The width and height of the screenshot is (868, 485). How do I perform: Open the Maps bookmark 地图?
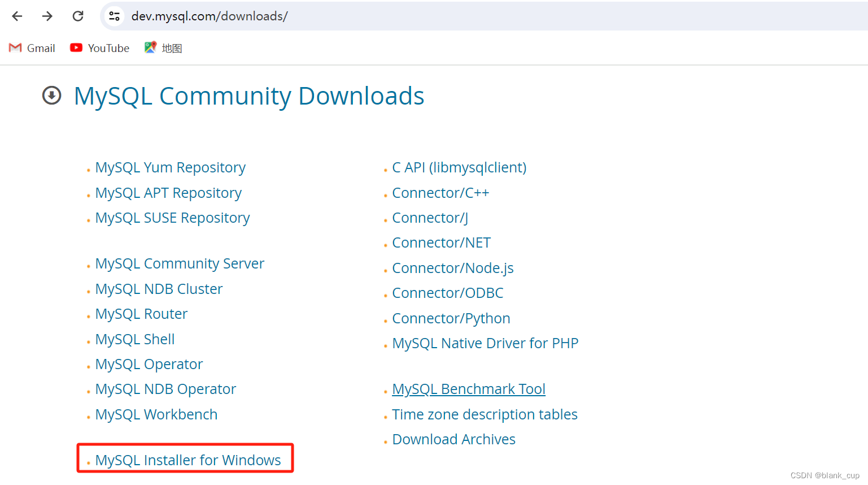pyautogui.click(x=163, y=48)
